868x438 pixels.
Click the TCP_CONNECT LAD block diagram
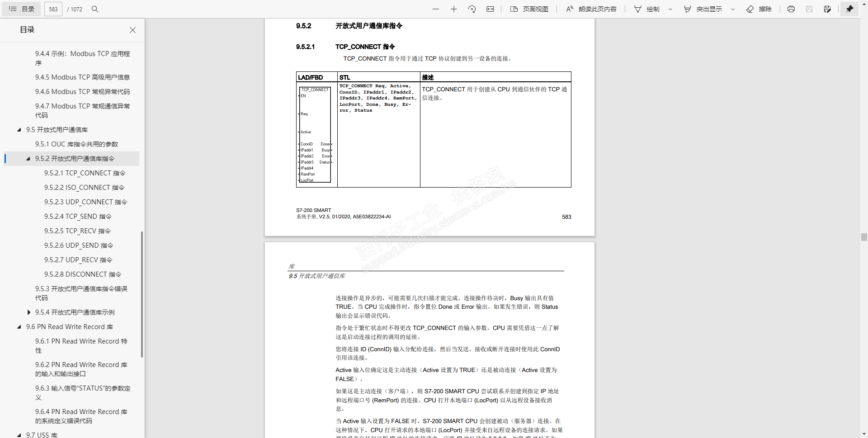pos(315,135)
